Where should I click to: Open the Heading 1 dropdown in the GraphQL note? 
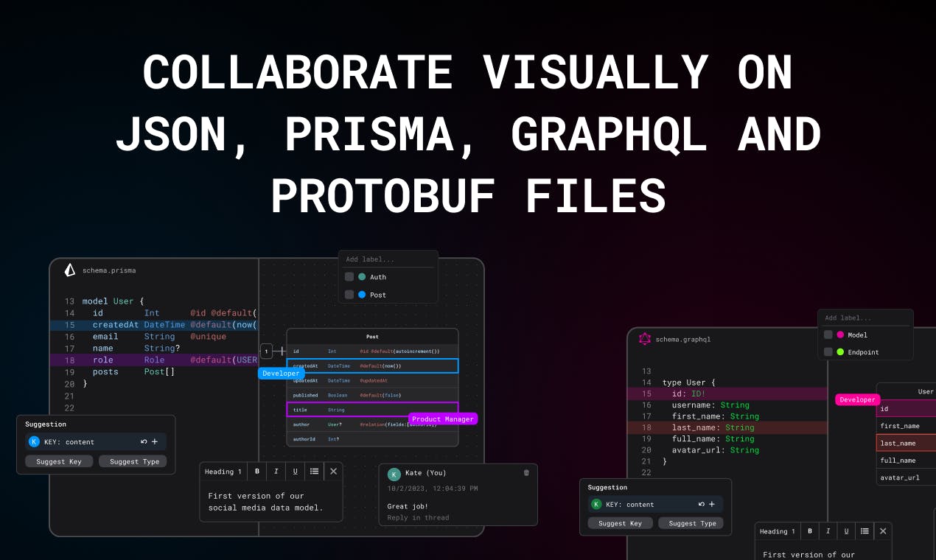[x=778, y=531]
